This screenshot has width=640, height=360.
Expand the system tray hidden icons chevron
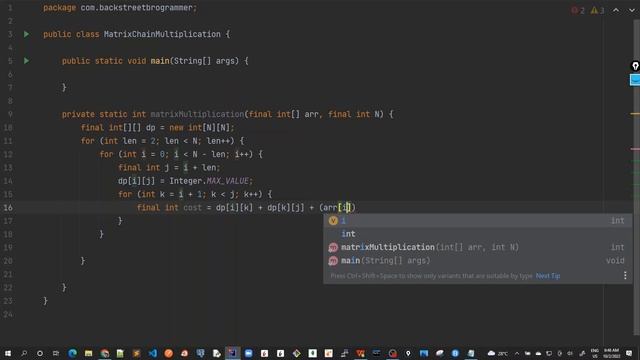517,353
